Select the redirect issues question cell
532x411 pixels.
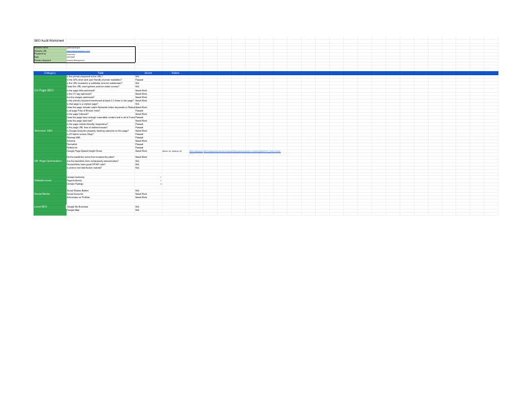pyautogui.click(x=101, y=128)
